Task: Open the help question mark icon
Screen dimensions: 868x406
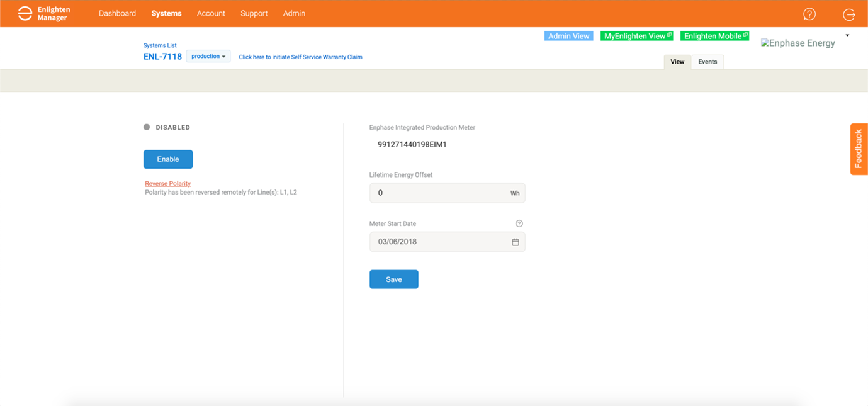Action: (809, 14)
